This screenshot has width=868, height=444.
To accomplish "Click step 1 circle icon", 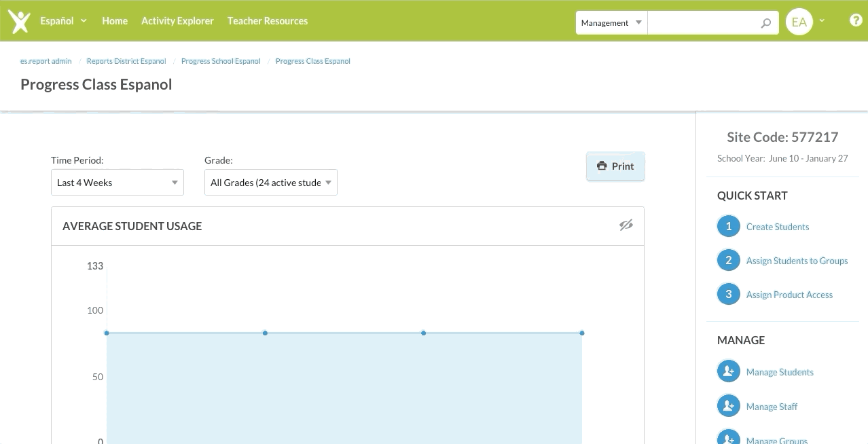I will click(x=728, y=226).
